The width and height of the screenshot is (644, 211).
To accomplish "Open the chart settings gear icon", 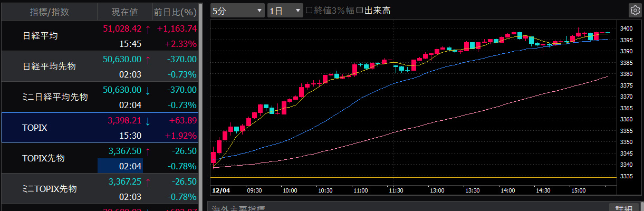I will [x=634, y=11].
